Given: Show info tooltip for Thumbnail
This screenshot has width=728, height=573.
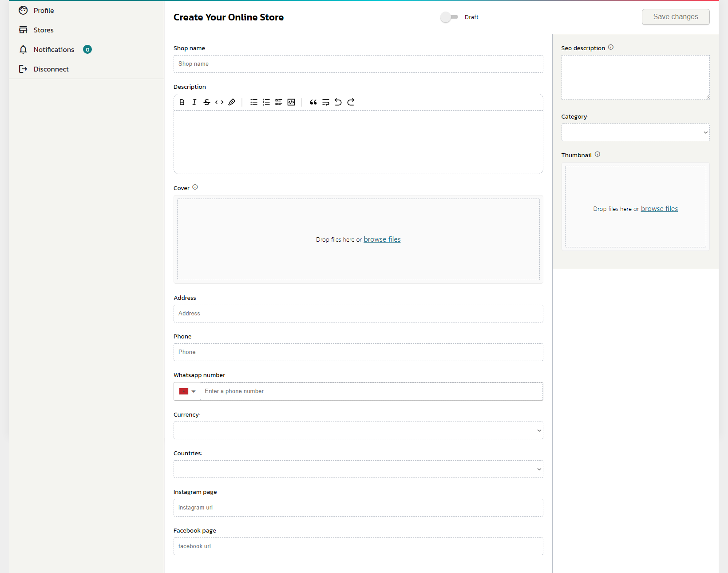Looking at the screenshot, I should point(597,154).
